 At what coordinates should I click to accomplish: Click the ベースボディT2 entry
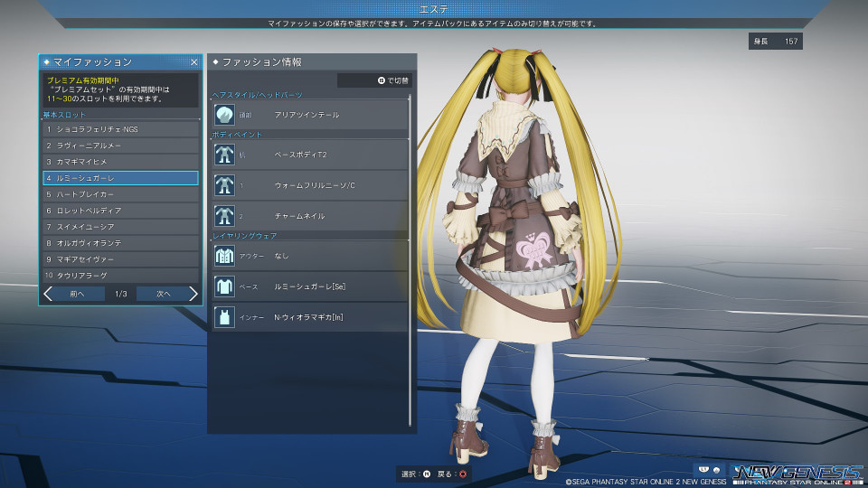310,155
